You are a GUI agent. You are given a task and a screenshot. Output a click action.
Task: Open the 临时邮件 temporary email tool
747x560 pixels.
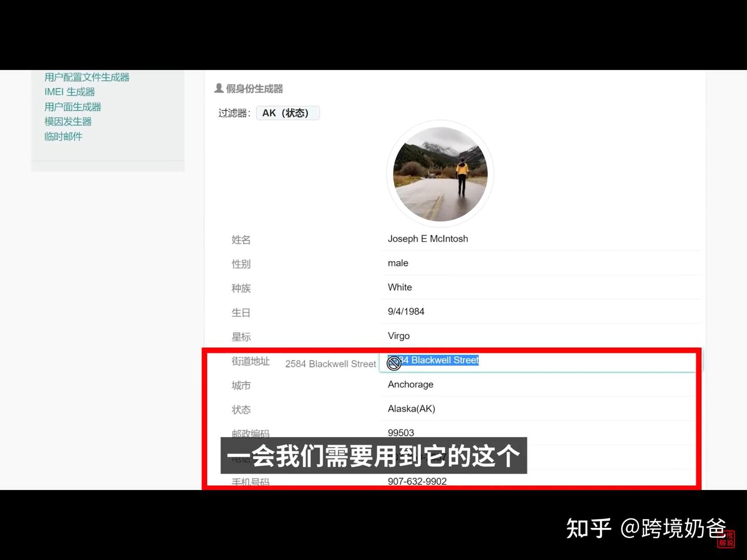coord(63,136)
